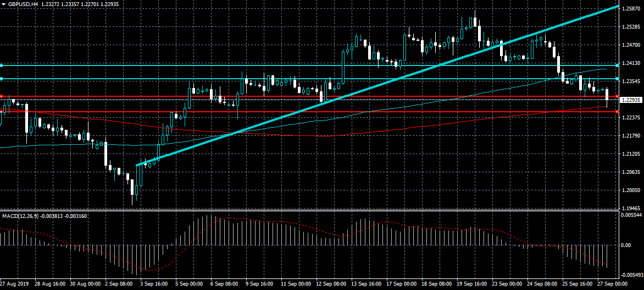
Task: Click left handle of lower cyan horizontal line
Action: [1, 79]
